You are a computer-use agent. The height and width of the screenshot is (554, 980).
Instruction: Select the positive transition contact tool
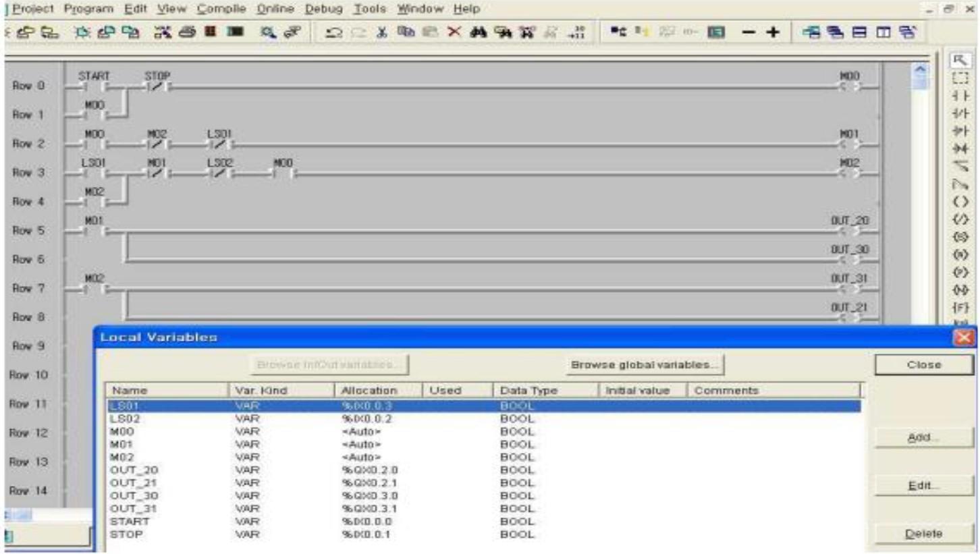(x=960, y=132)
